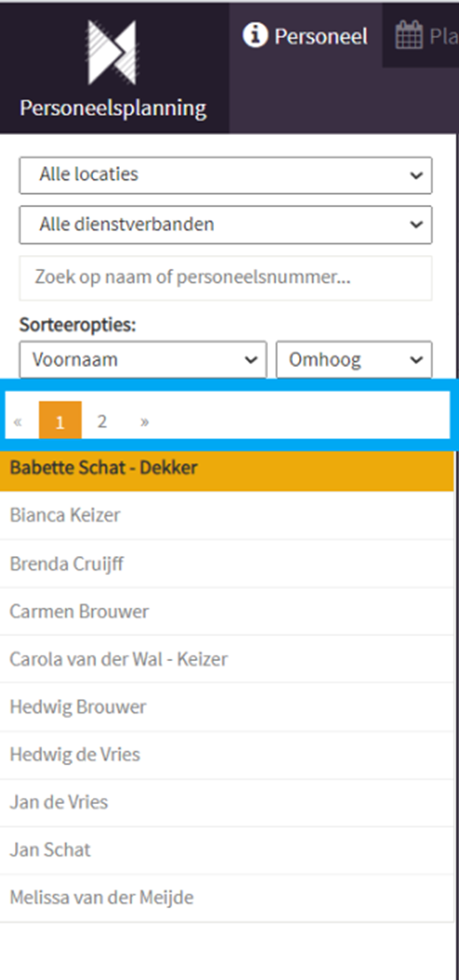Select Jan Schat from the list
Screen dimensions: 459x980
point(226,850)
